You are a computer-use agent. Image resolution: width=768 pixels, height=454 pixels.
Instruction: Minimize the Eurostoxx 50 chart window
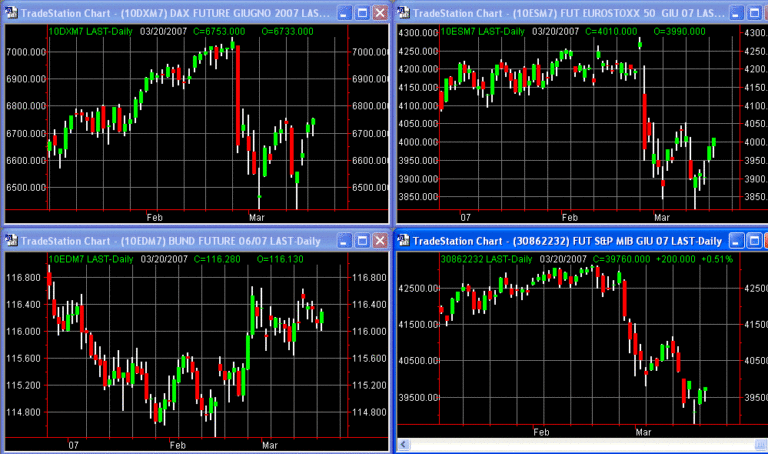point(736,13)
